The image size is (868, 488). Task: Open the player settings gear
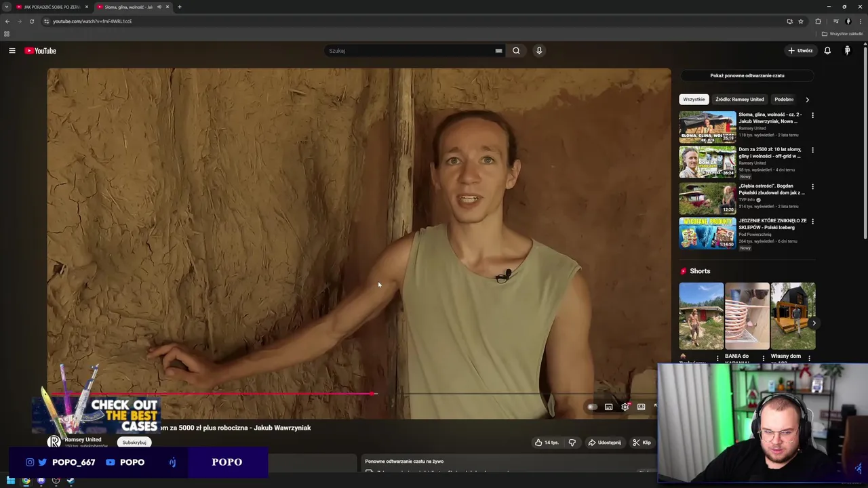pyautogui.click(x=625, y=407)
